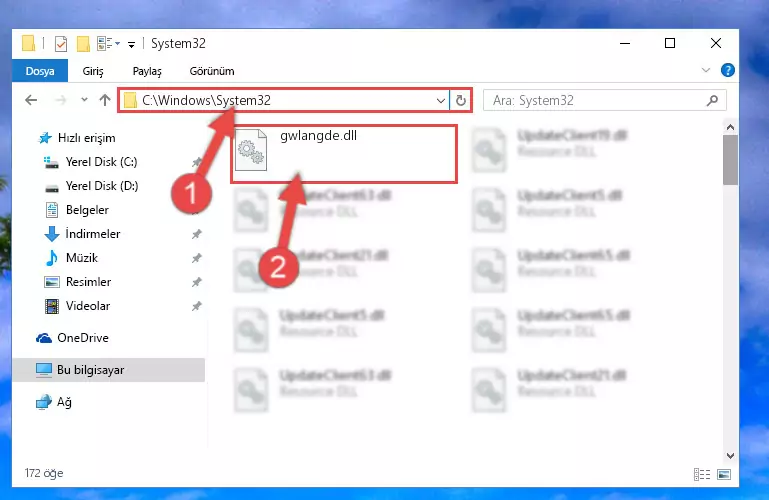Click the gwlangde.dll file name
Image resolution: width=769 pixels, height=500 pixels.
point(318,136)
